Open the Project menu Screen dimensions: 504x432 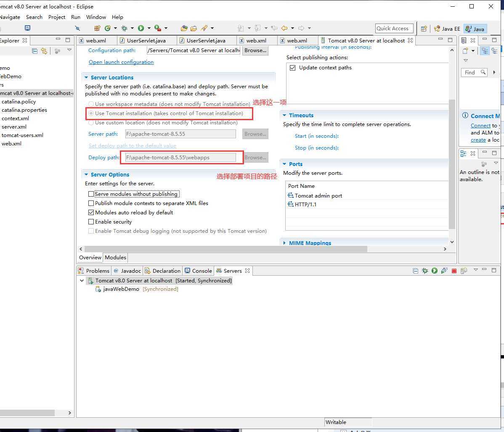pos(56,17)
